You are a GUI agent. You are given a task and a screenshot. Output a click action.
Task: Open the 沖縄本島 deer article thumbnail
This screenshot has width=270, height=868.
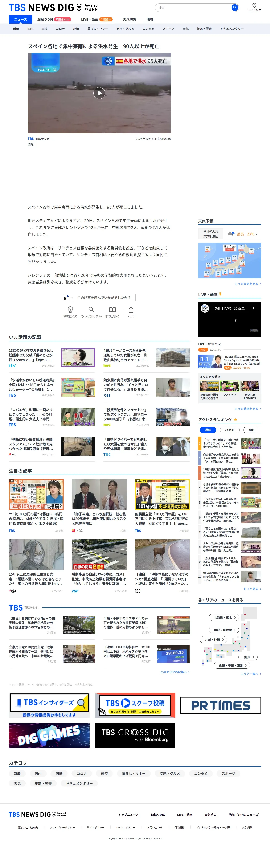[x=162, y=555]
